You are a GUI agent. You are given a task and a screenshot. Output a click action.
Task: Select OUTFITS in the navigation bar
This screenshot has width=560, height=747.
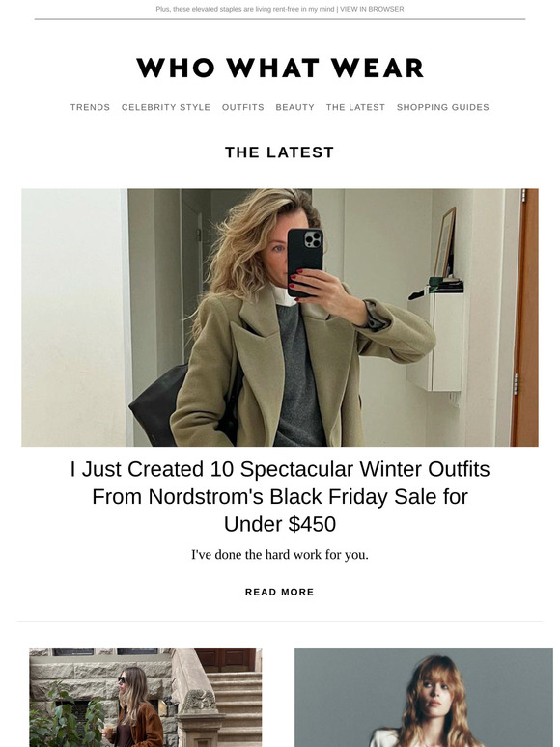point(243,107)
